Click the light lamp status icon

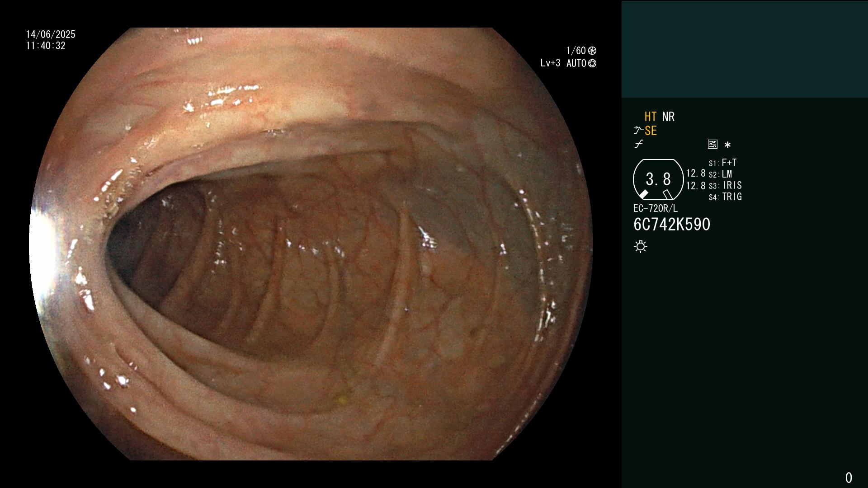pos(641,247)
